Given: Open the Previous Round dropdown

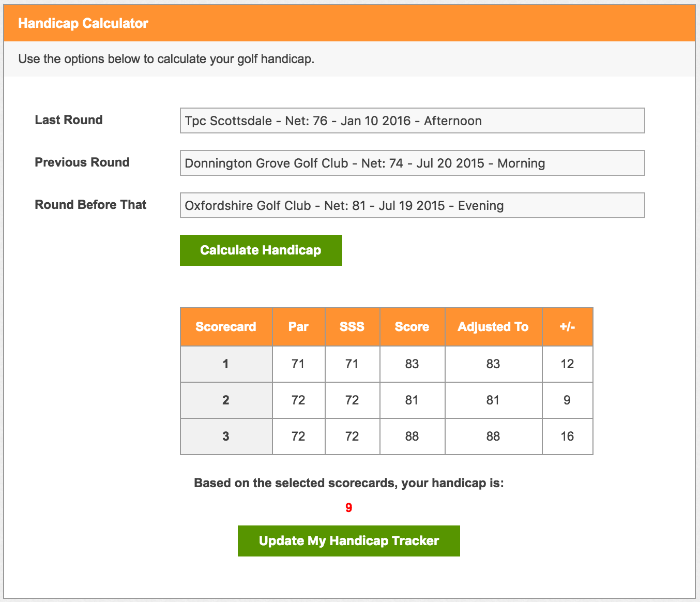Looking at the screenshot, I should click(x=412, y=163).
